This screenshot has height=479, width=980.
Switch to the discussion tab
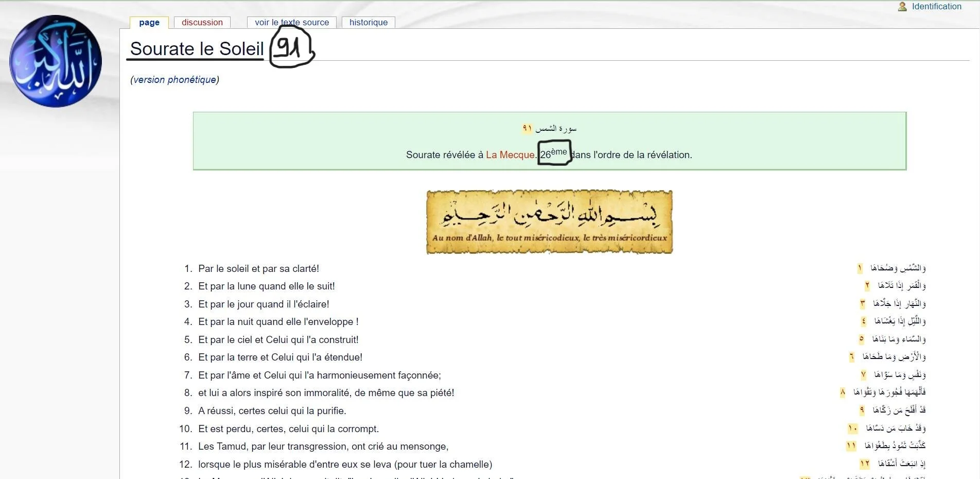click(x=202, y=23)
